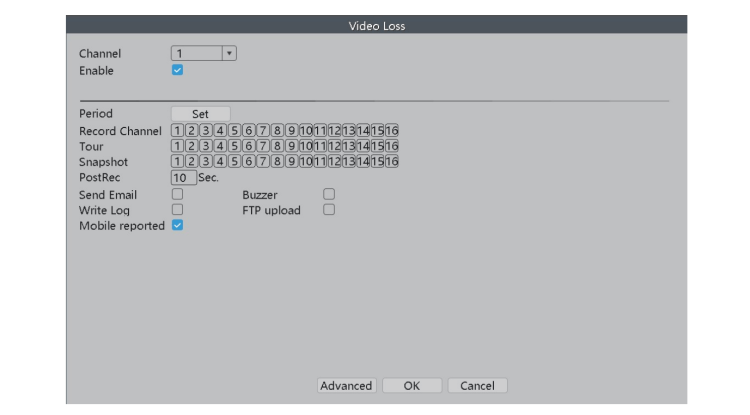Enable FTP upload checkbox
This screenshot has height=415, width=750.
tap(329, 210)
